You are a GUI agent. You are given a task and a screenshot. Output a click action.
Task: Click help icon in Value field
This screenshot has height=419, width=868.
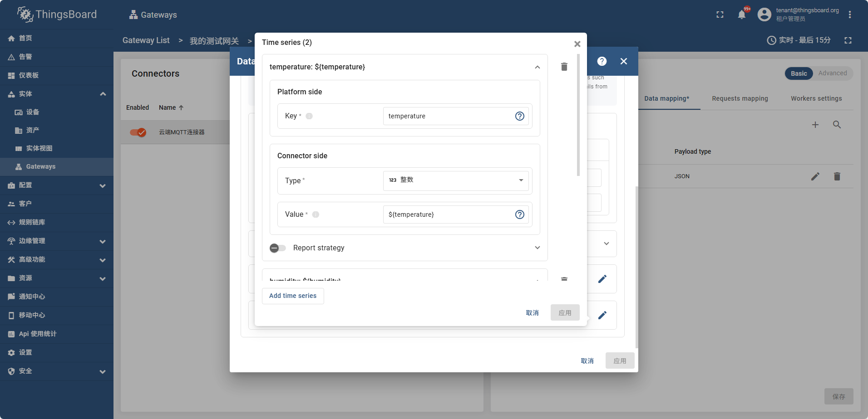pyautogui.click(x=519, y=214)
